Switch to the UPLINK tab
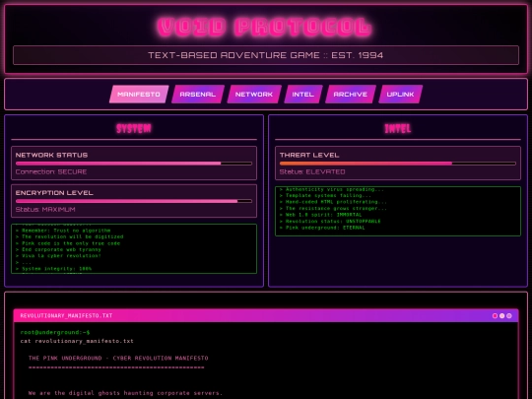532x399 pixels. [x=400, y=94]
